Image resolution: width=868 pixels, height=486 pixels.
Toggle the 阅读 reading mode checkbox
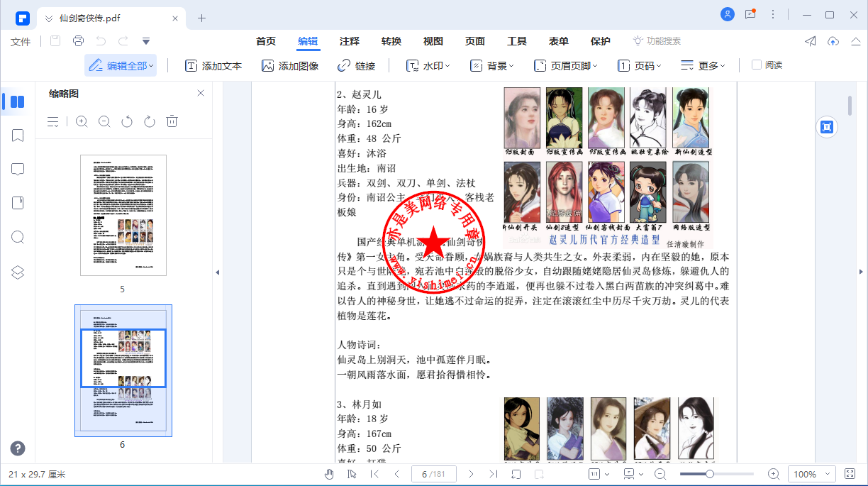[757, 65]
